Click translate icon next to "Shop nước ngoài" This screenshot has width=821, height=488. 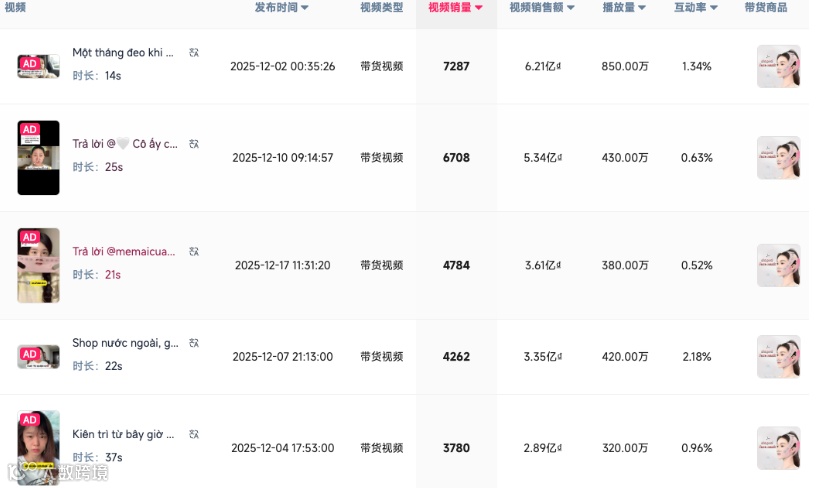194,343
